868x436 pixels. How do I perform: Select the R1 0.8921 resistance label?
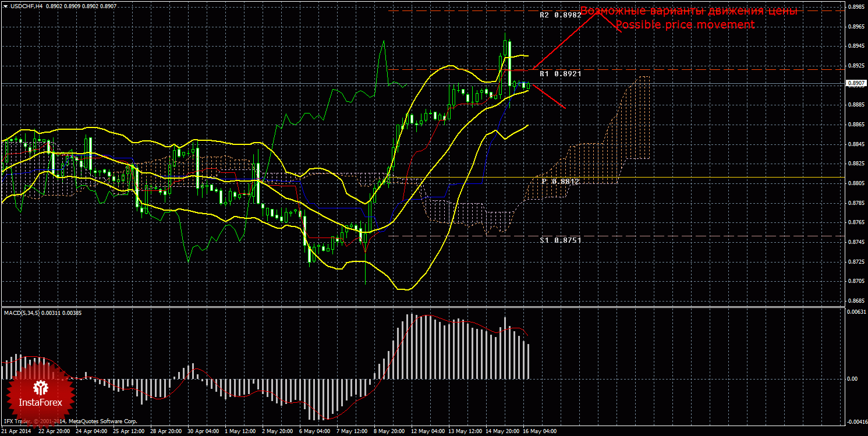tap(560, 74)
